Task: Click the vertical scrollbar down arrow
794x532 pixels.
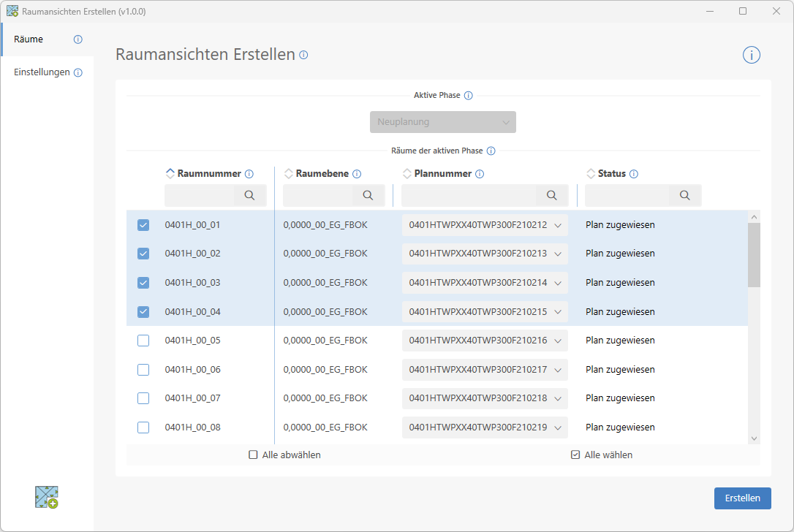Action: (x=754, y=438)
